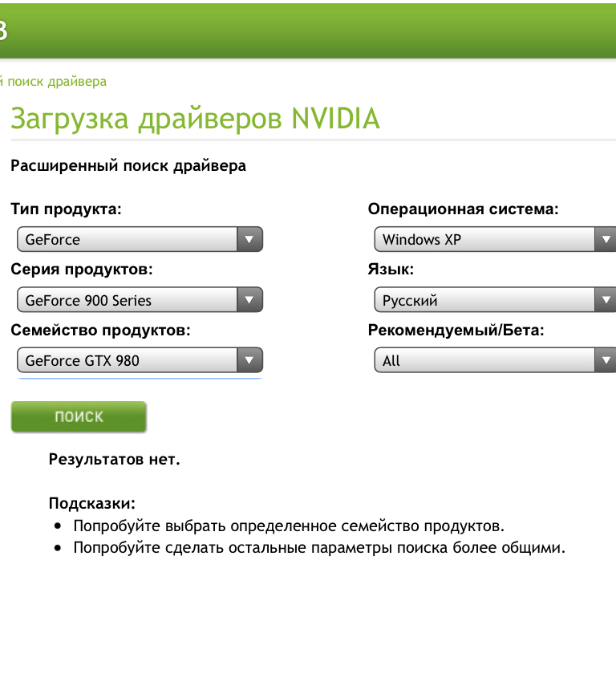Open the Тип продукта dropdown

128,239
